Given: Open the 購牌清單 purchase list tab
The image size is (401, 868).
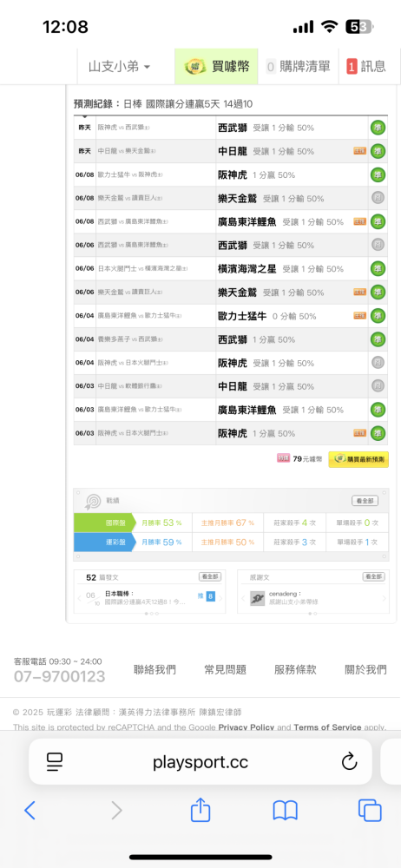Looking at the screenshot, I should coord(298,67).
